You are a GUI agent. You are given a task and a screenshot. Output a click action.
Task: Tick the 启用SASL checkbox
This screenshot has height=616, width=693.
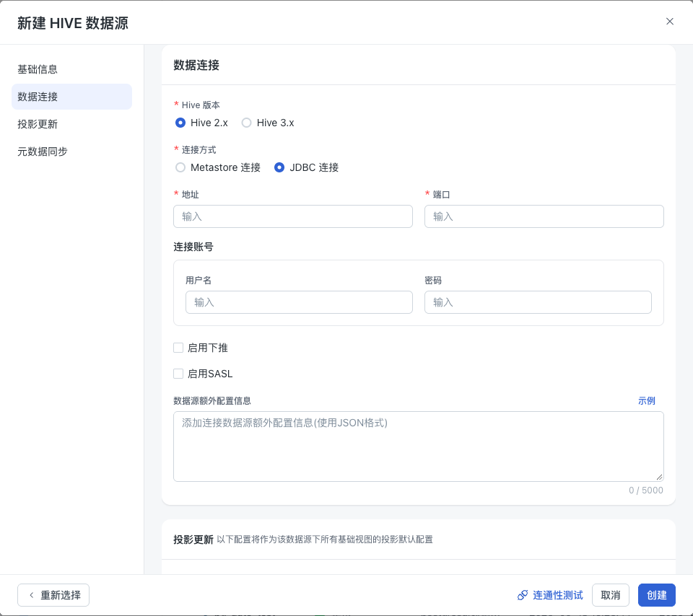(x=178, y=374)
